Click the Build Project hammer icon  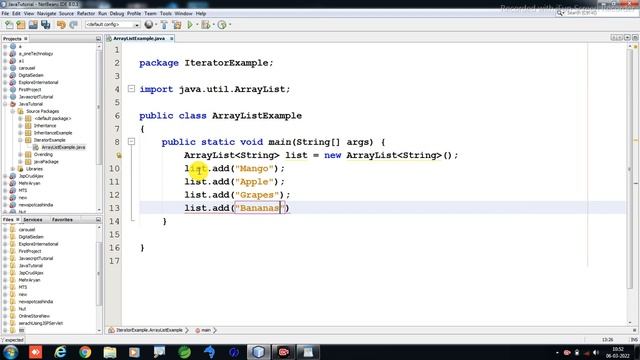(x=164, y=25)
